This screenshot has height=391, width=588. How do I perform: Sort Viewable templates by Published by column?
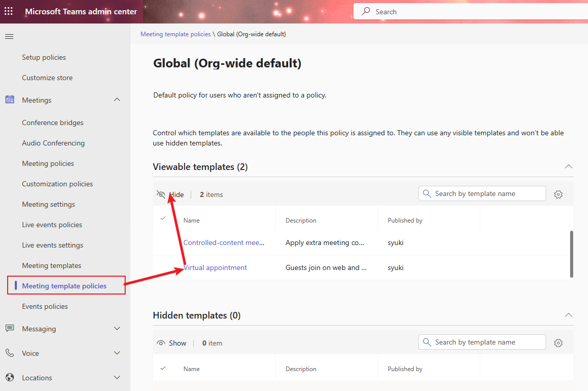[405, 221]
